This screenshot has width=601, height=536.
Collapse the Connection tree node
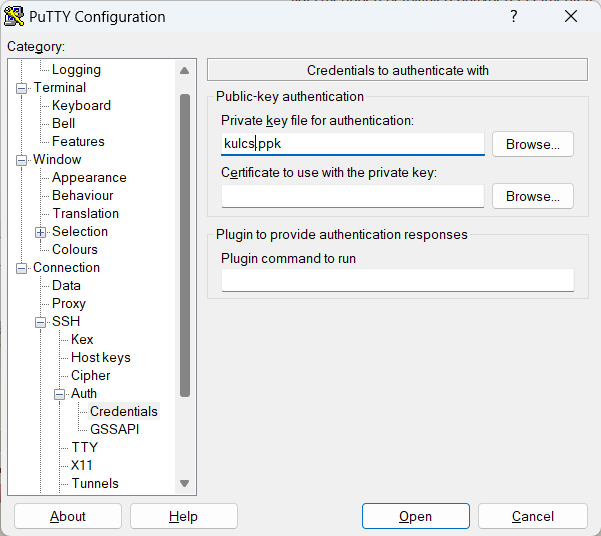pos(22,268)
